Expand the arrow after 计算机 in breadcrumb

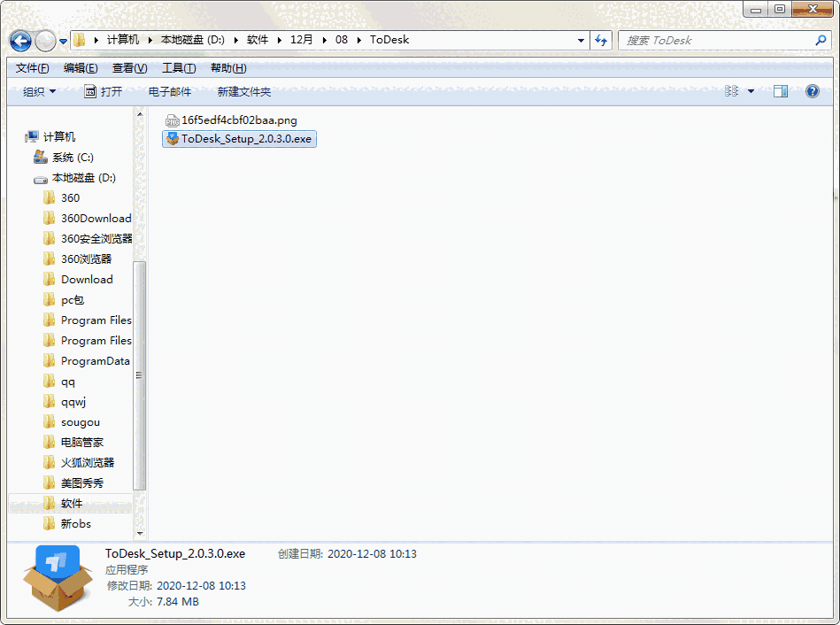coord(150,40)
